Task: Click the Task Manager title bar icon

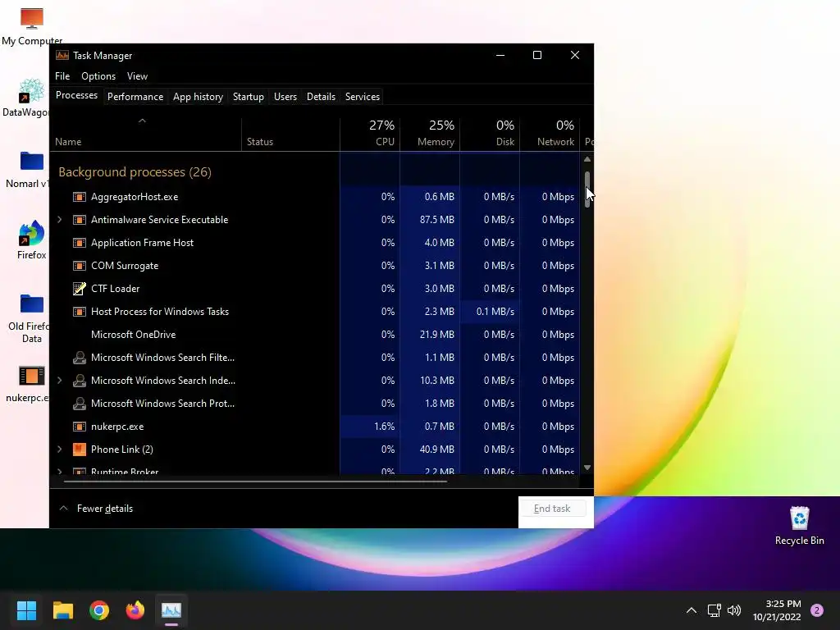Action: pyautogui.click(x=62, y=55)
